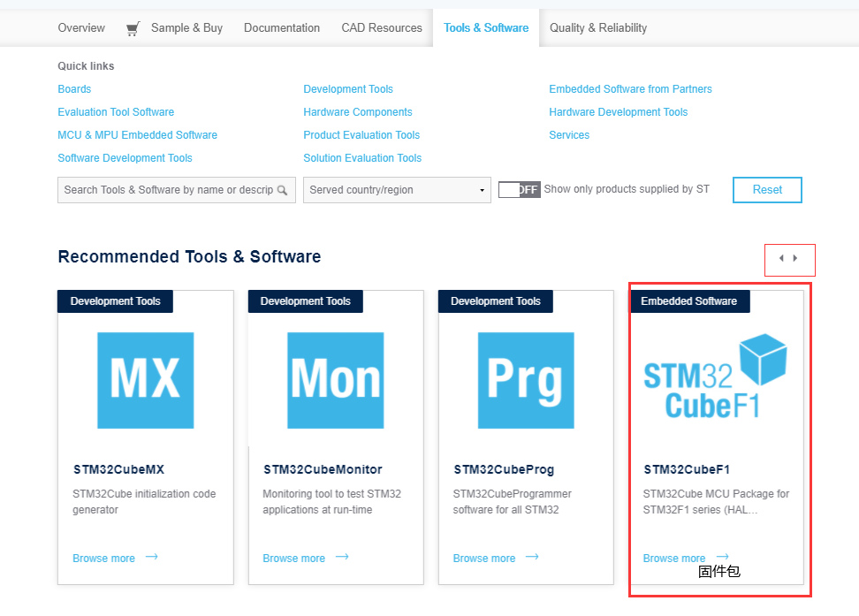Image resolution: width=859 pixels, height=616 pixels.
Task: Open the Boards quick link
Action: click(x=74, y=89)
